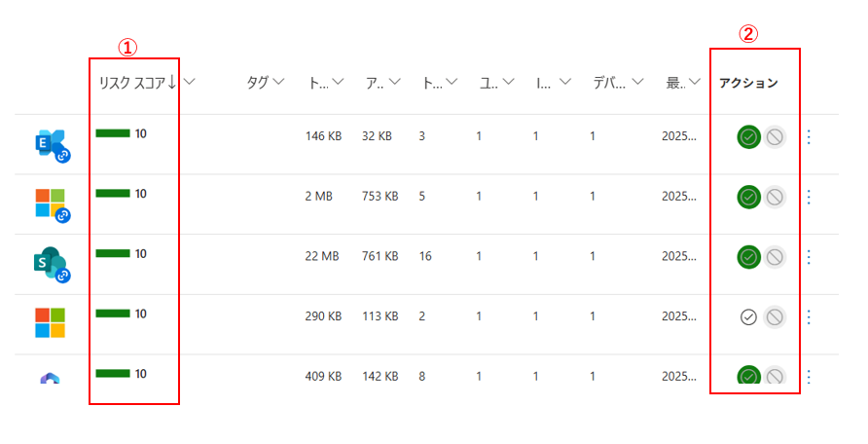Viewport: 868px width, 444px height.
Task: Open the SharePoint app icon row
Action: coord(52,265)
